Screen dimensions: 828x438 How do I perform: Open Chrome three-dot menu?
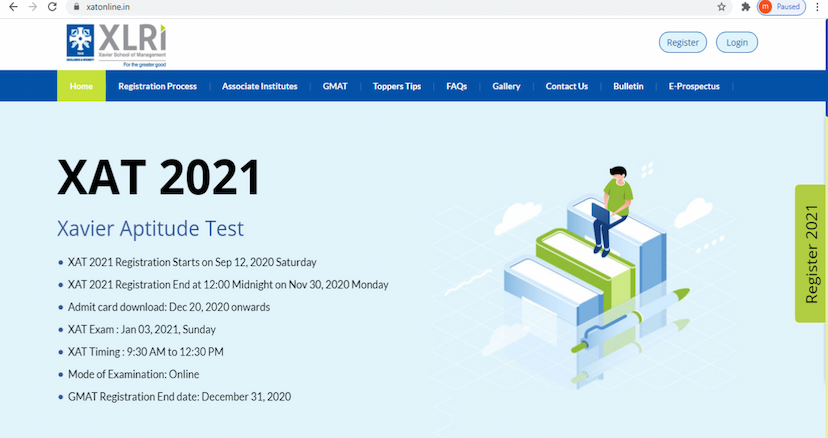coord(817,7)
